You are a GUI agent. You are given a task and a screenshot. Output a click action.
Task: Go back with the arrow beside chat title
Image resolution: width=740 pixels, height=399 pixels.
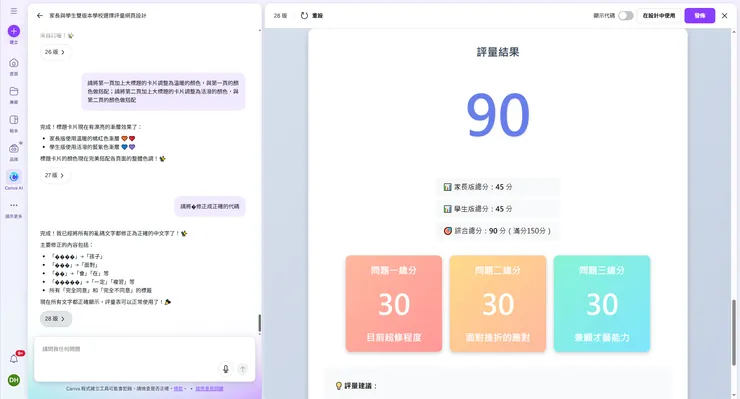40,16
